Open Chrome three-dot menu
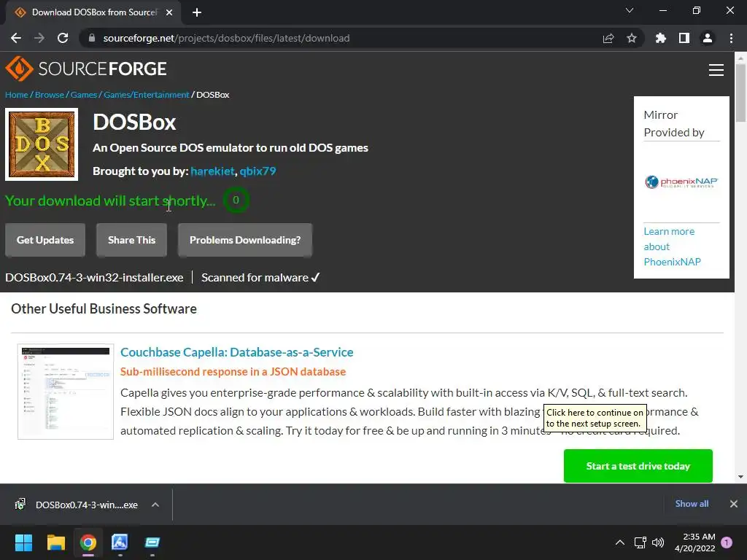747x560 pixels. point(731,38)
